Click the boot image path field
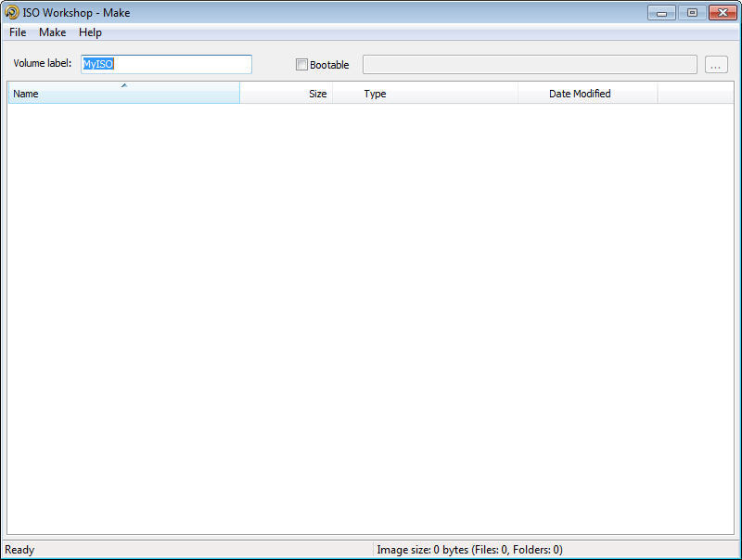This screenshot has height=560, width=742. (530, 64)
